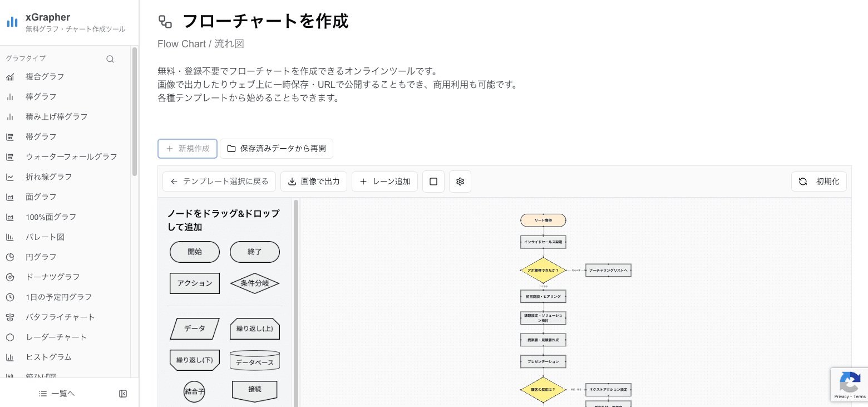Select the データ parallelogram node shape
Image resolution: width=868 pixels, height=407 pixels.
pyautogui.click(x=194, y=328)
